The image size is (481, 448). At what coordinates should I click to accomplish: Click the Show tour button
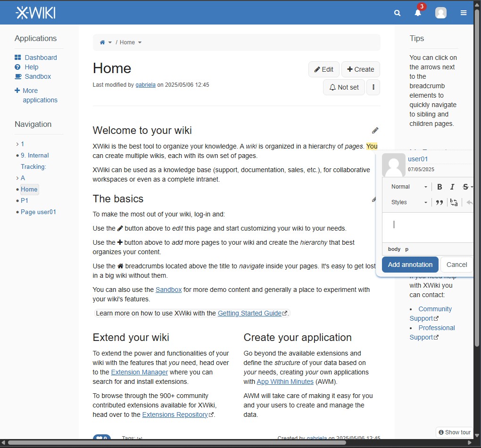coord(454,432)
